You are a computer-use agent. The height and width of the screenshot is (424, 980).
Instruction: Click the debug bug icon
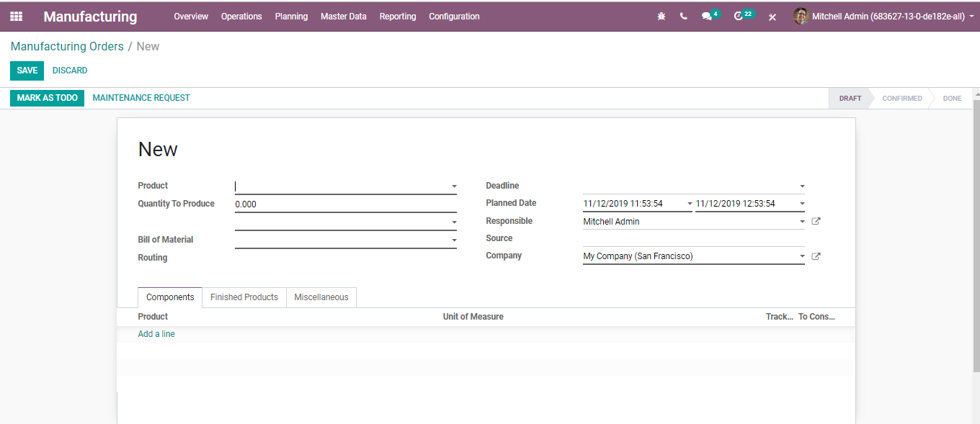point(661,17)
